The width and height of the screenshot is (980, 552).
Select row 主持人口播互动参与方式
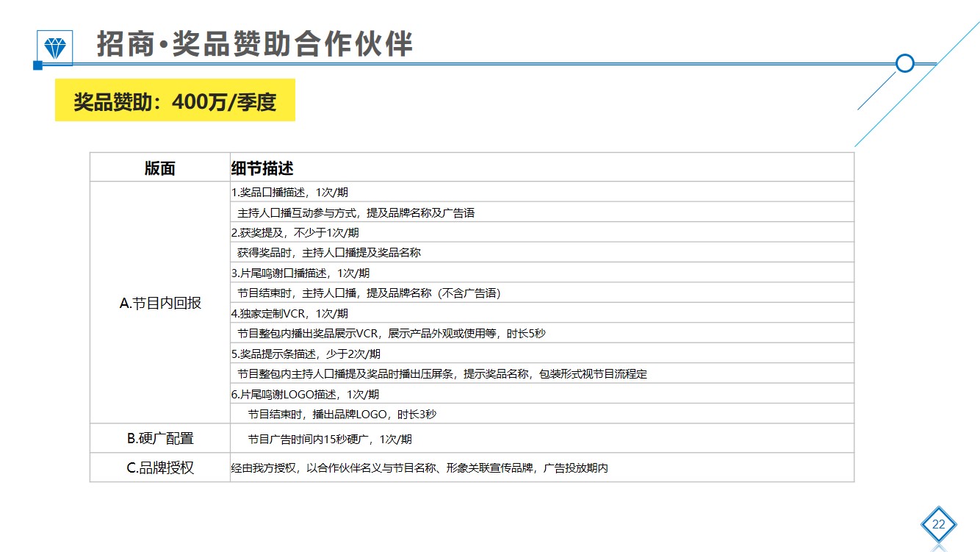click(542, 212)
